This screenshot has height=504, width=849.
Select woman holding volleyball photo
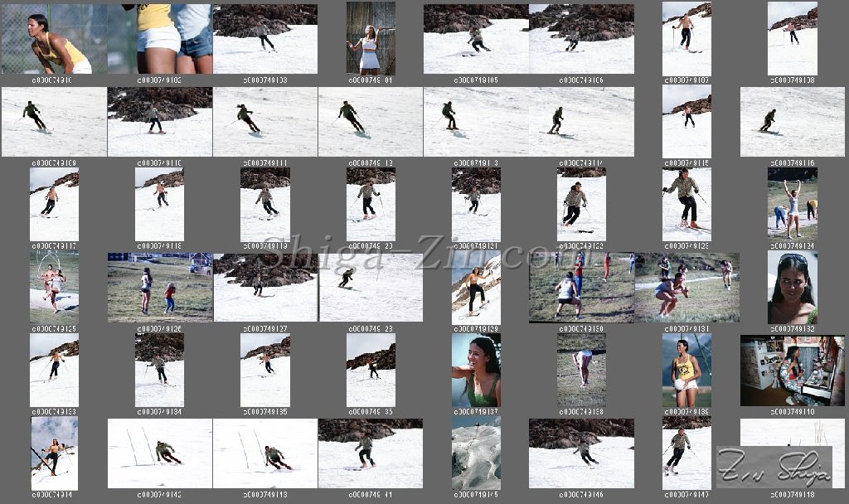tap(686, 370)
